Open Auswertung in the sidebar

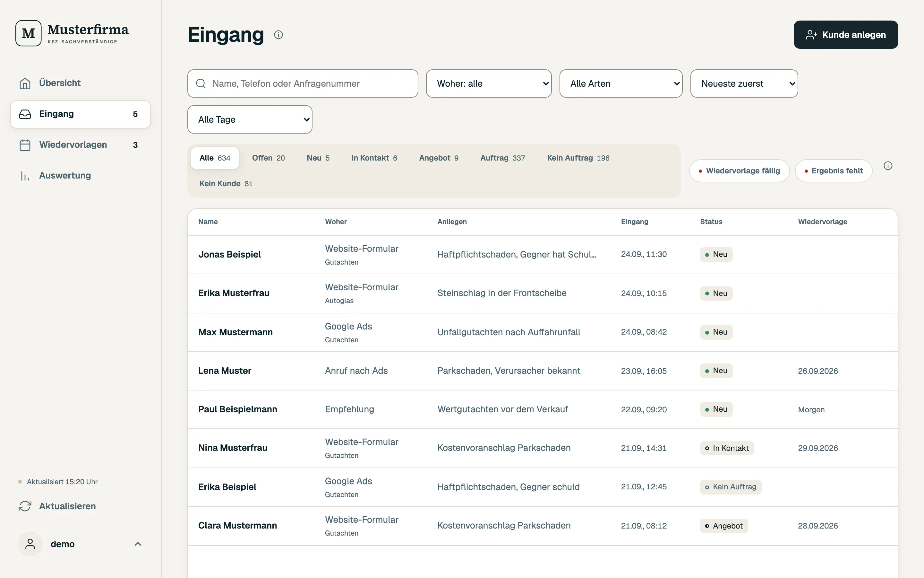81,176
